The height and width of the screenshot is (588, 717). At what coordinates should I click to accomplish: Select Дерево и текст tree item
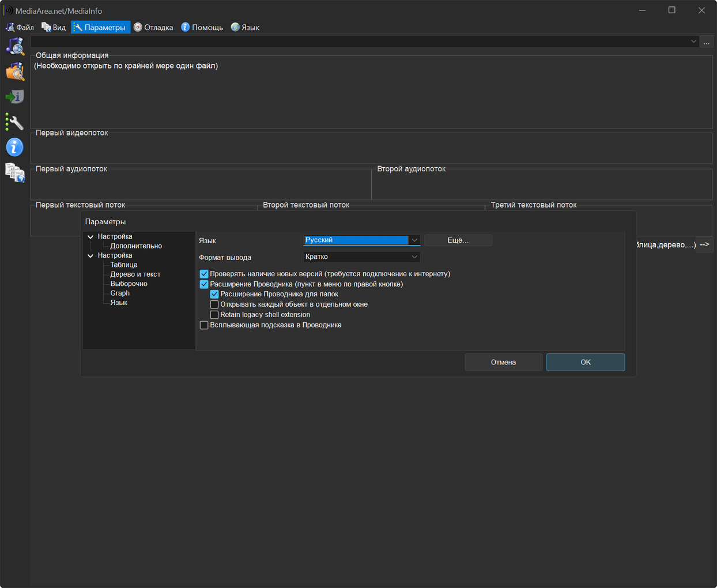click(x=135, y=274)
